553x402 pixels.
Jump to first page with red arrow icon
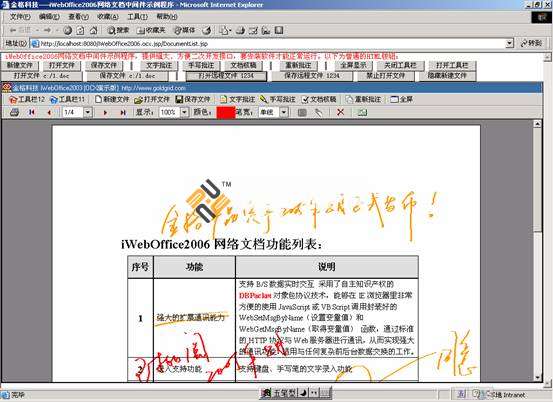(x=32, y=112)
